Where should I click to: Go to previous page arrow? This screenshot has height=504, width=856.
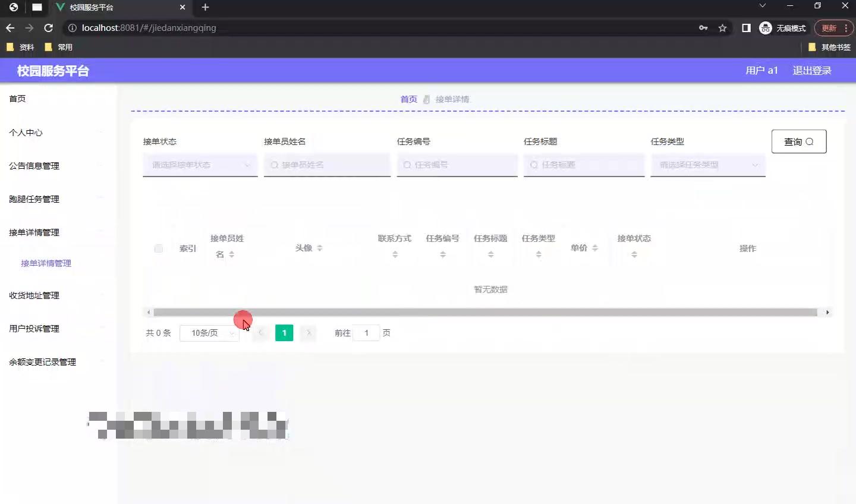260,333
